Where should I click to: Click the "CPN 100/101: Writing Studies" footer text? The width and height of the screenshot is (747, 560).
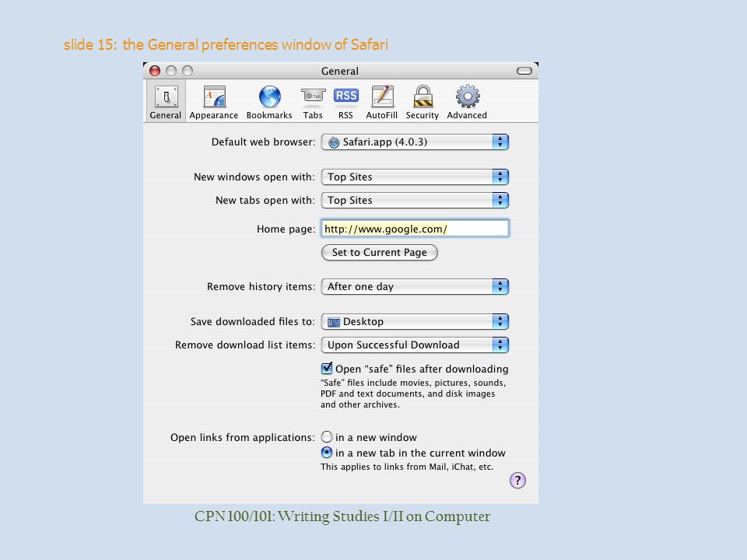click(x=342, y=516)
